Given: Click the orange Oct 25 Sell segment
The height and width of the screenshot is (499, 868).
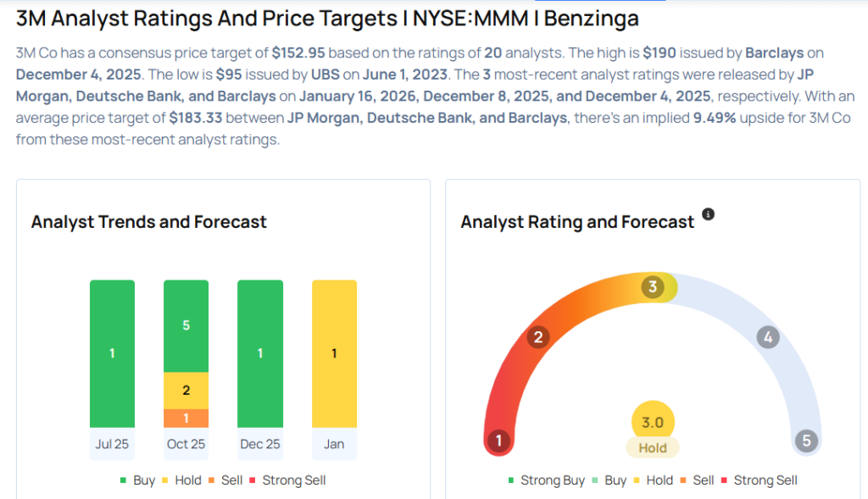Looking at the screenshot, I should pyautogui.click(x=186, y=418).
